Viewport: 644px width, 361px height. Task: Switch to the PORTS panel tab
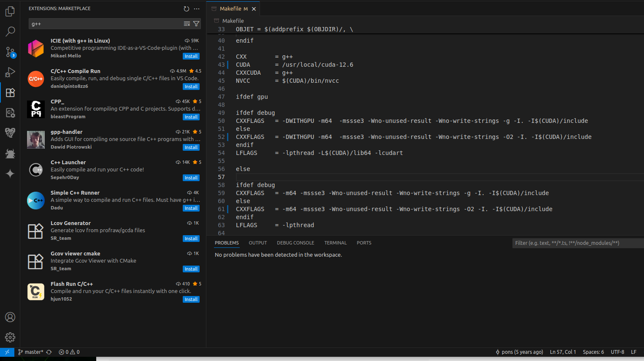[x=364, y=243]
